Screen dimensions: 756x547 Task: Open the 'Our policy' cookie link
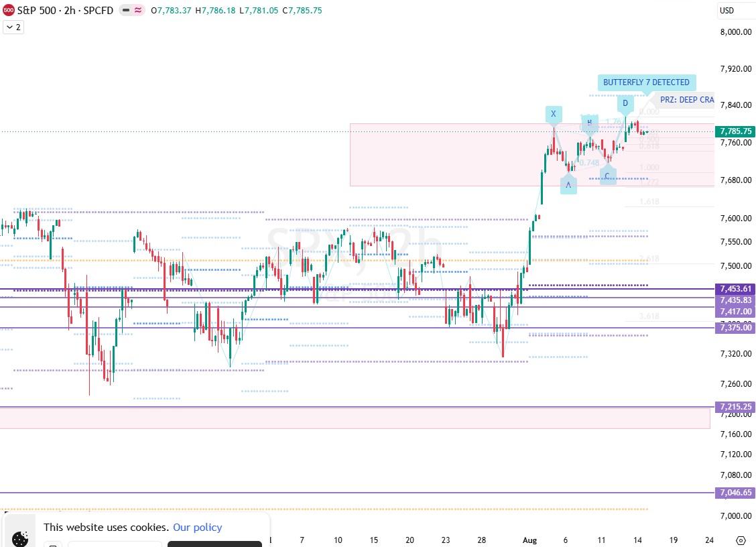tap(198, 527)
